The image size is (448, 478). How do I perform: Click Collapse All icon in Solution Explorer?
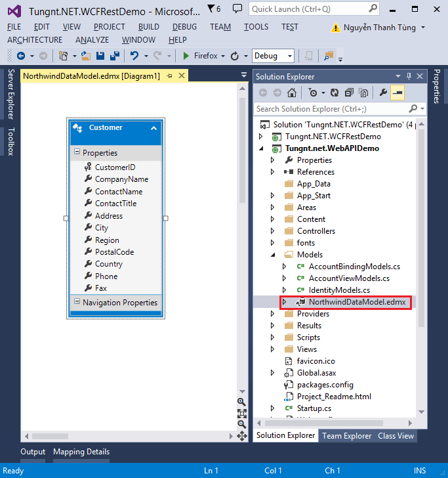[x=349, y=93]
